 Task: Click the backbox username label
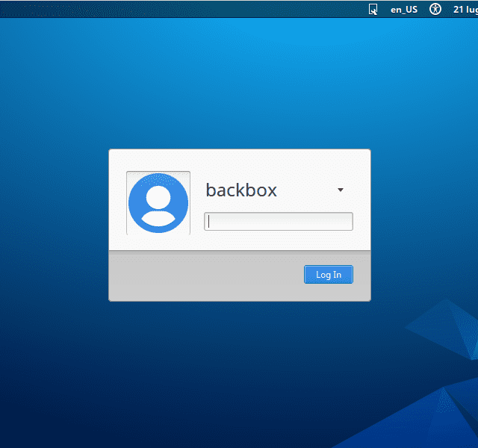click(241, 190)
